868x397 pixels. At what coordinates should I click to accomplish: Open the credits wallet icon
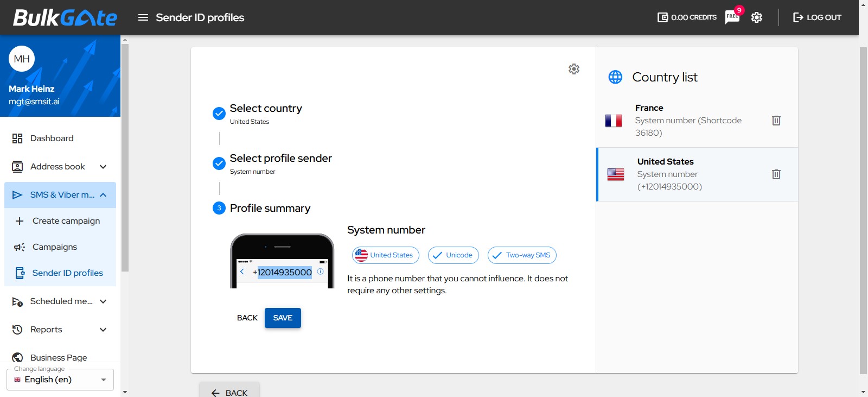(662, 17)
